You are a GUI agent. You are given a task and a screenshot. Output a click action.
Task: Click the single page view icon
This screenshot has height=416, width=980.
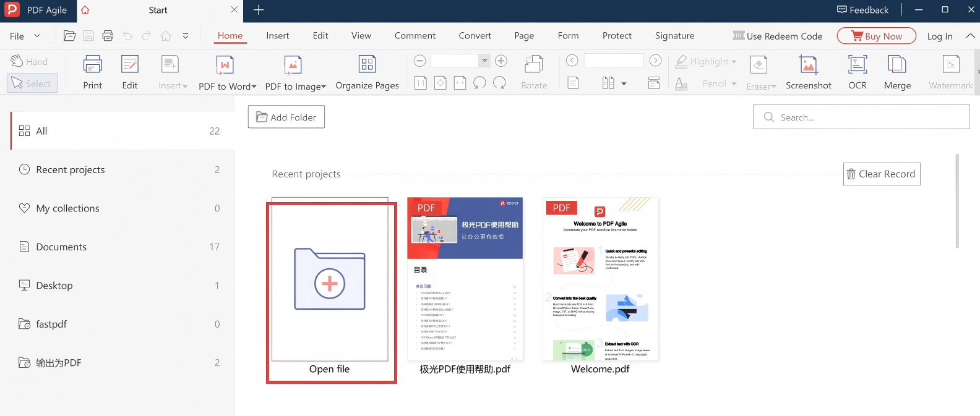coord(574,83)
